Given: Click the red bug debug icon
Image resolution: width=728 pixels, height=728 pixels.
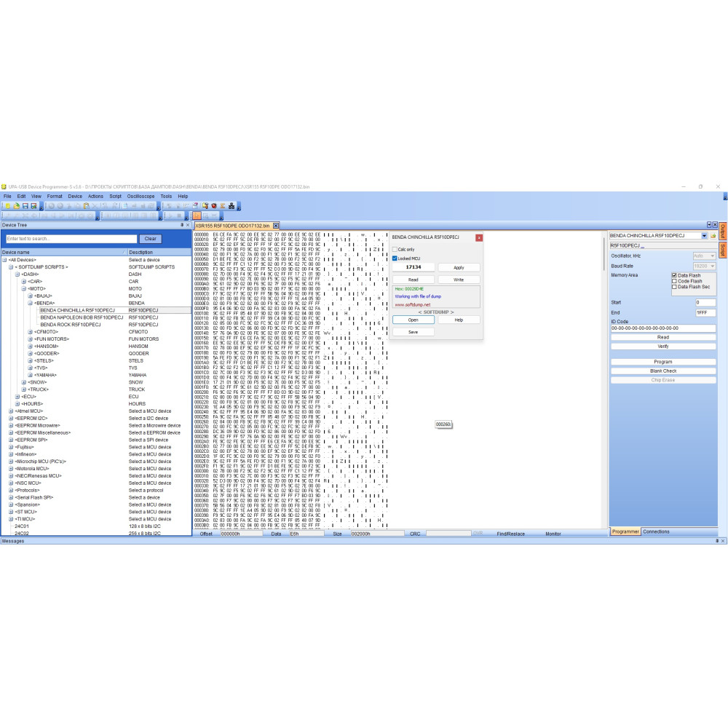Looking at the screenshot, I should point(213,206).
